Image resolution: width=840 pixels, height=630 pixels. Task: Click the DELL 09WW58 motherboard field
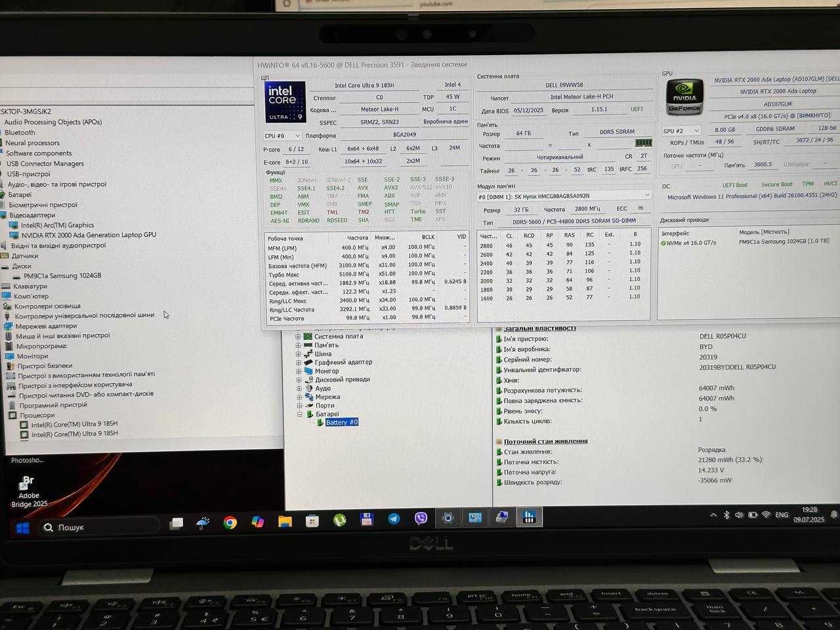(x=564, y=85)
